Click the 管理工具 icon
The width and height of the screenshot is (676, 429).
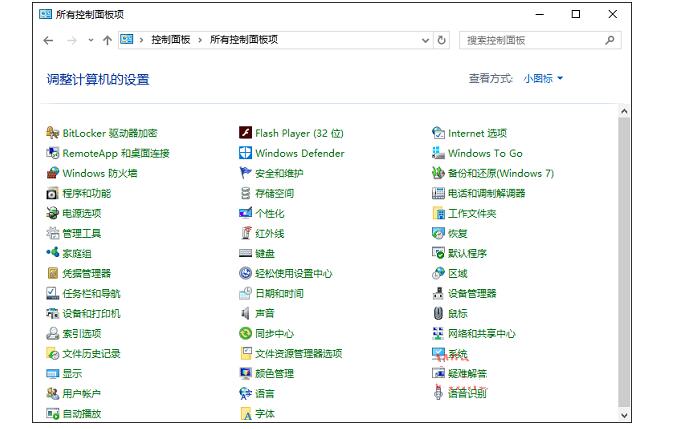coord(53,233)
